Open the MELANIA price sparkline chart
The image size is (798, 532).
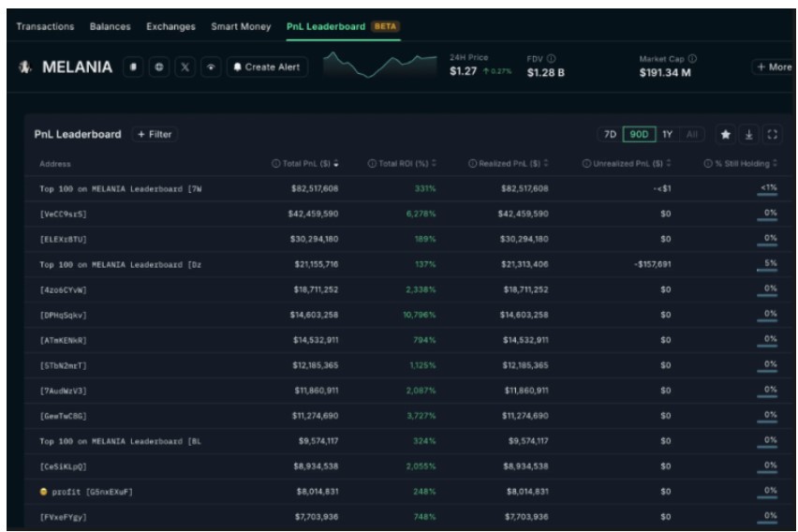[379, 65]
